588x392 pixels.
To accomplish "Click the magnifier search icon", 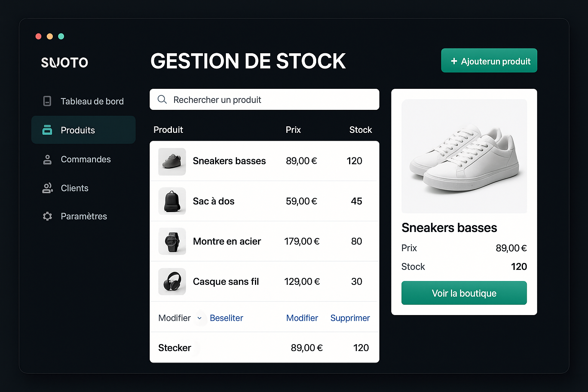I will pos(162,100).
